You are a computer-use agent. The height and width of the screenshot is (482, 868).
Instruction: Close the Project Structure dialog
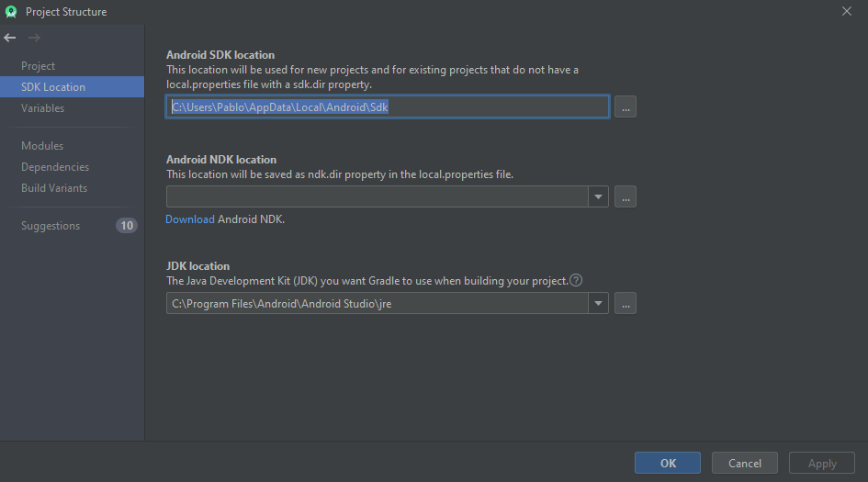coord(846,11)
